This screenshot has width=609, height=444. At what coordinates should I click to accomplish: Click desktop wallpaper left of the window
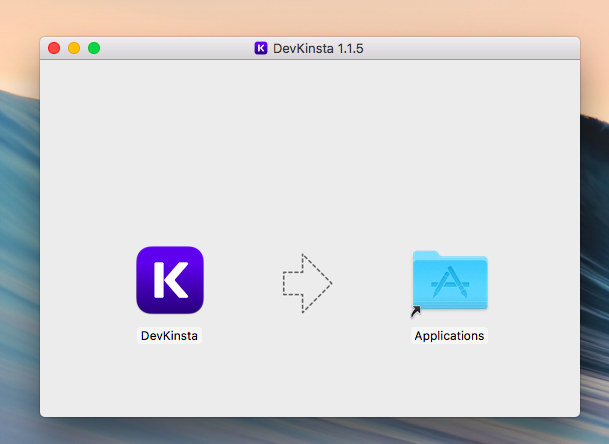18,250
